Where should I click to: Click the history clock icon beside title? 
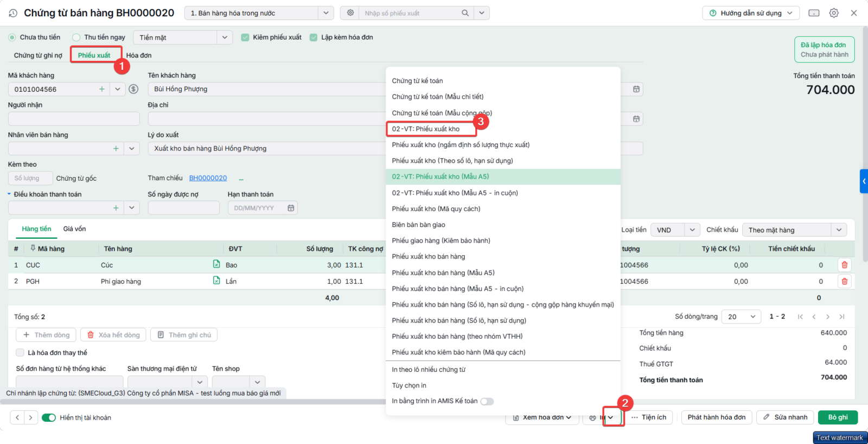(13, 13)
